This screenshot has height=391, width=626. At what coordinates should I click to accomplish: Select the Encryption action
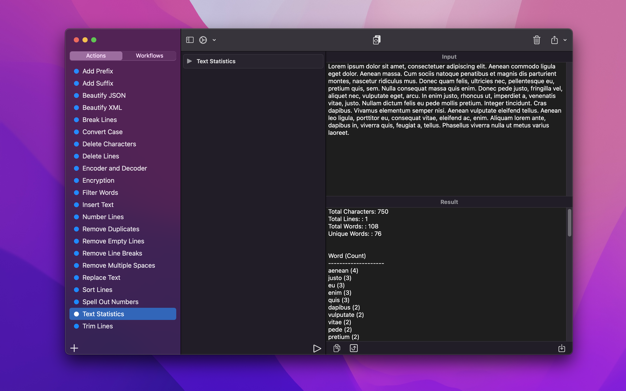coord(123,180)
